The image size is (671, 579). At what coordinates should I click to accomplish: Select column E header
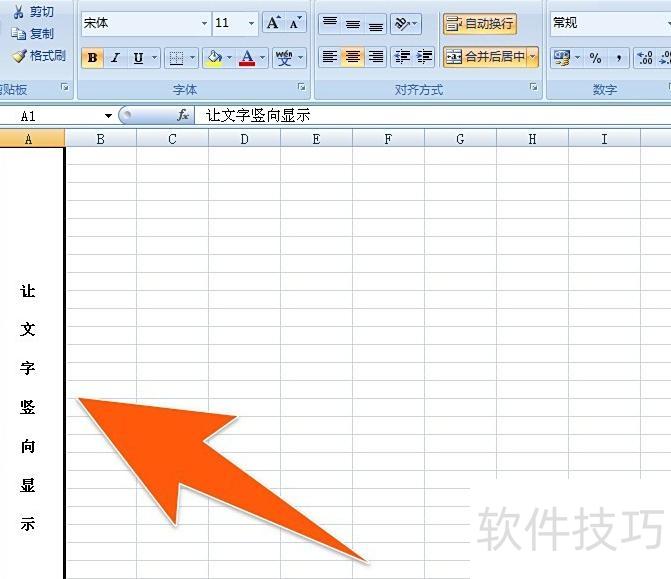click(x=316, y=139)
